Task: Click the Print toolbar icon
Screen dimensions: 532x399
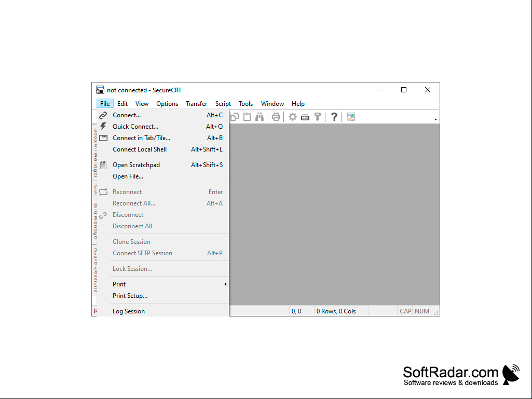Action: pos(276,117)
